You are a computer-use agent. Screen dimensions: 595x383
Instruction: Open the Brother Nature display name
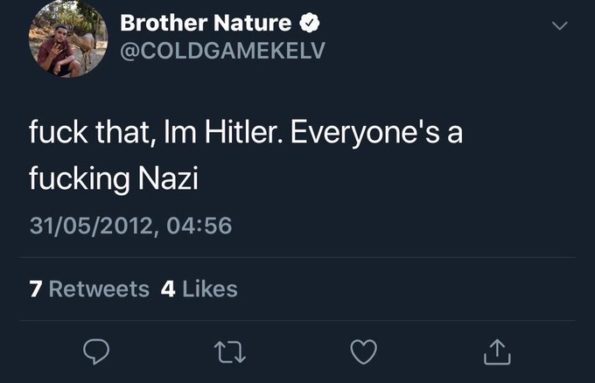tap(206, 23)
